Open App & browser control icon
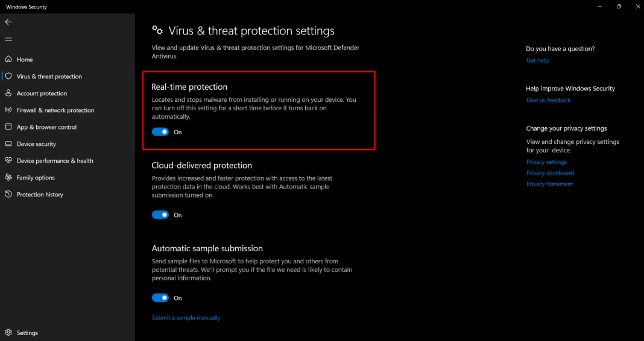Screen dimensions: 644x341 pos(8,127)
